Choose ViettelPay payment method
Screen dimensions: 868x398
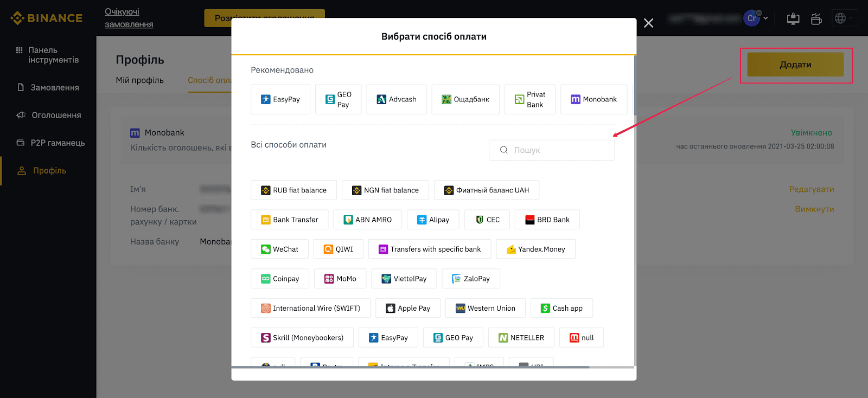[x=404, y=279]
